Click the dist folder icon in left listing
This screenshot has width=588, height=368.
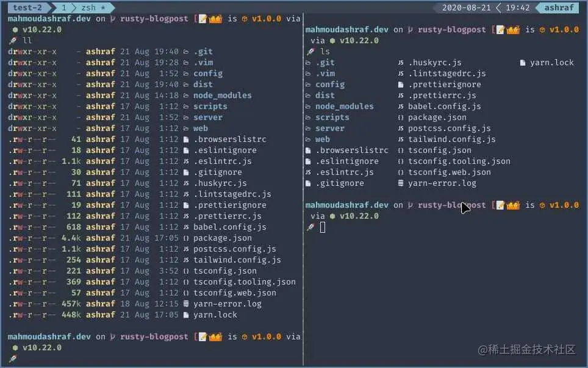point(186,85)
